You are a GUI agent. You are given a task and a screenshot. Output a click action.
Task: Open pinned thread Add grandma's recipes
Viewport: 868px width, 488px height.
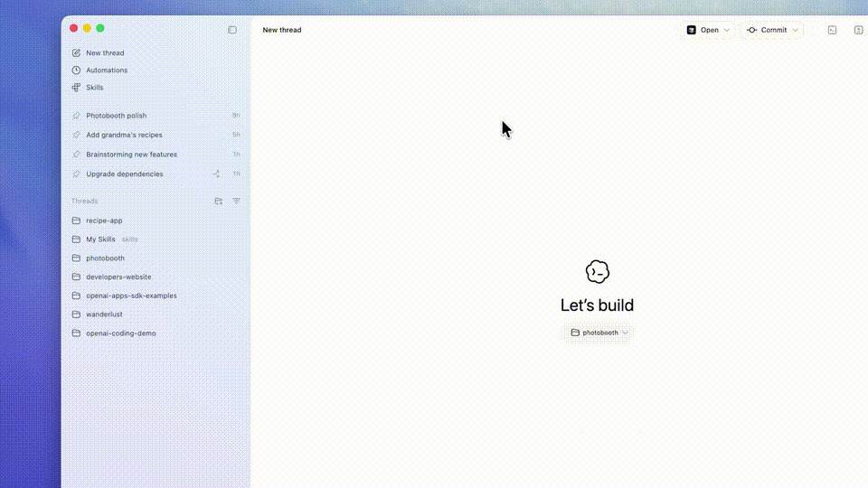pos(124,135)
